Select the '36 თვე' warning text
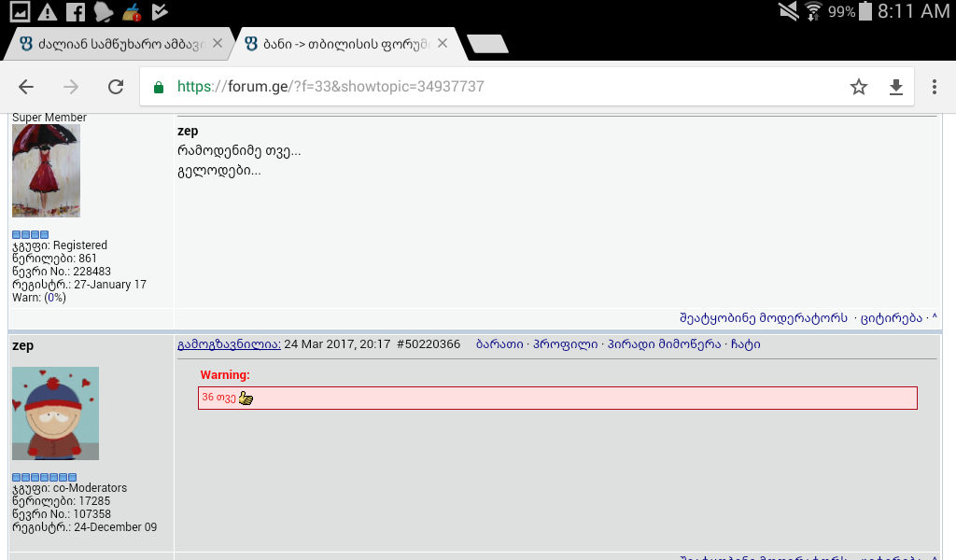 click(218, 398)
